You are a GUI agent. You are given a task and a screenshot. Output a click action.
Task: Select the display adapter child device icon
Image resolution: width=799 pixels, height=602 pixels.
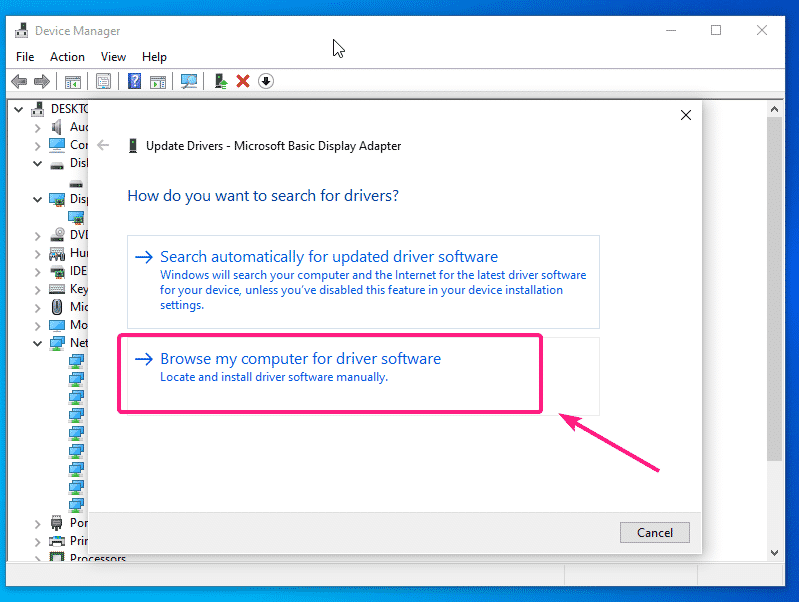pyautogui.click(x=76, y=218)
